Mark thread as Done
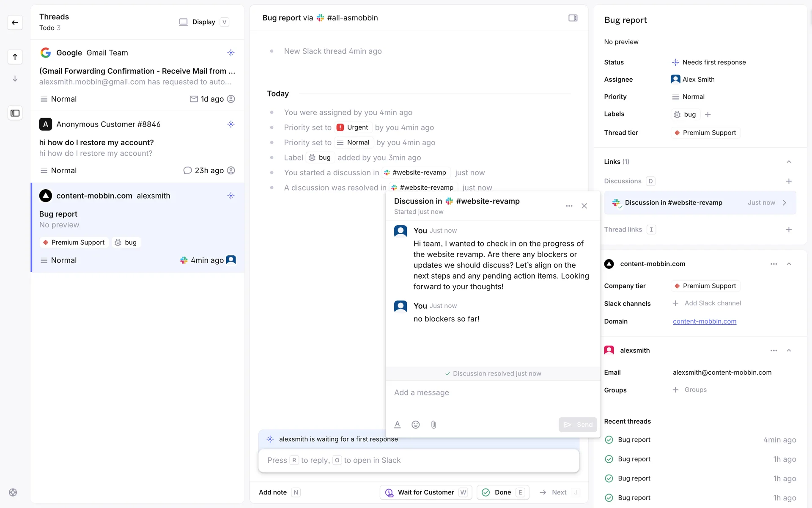812x508 pixels. 502,492
